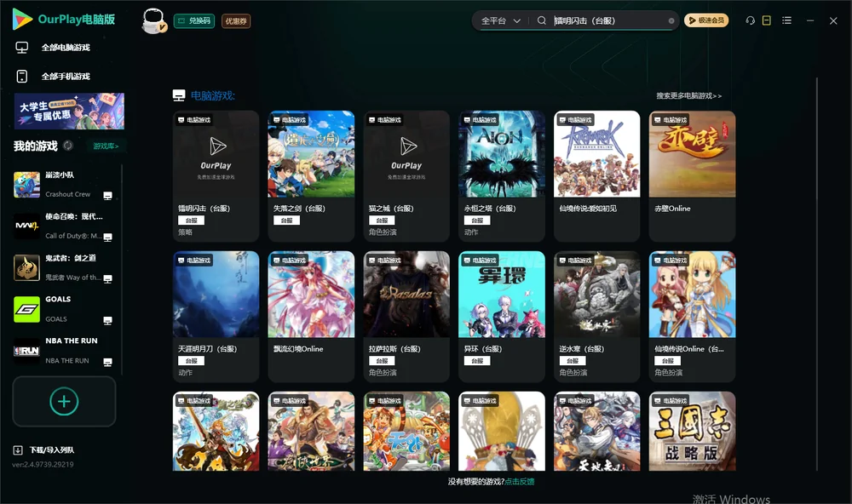The image size is (852, 504).
Task: Click the 猫之城 (台服) title text
Action: pos(391,209)
